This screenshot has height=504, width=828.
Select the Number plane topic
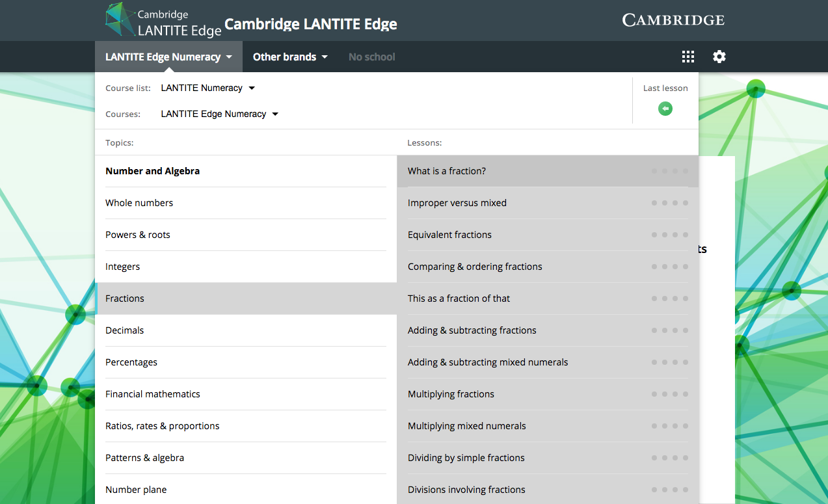[x=246, y=490]
